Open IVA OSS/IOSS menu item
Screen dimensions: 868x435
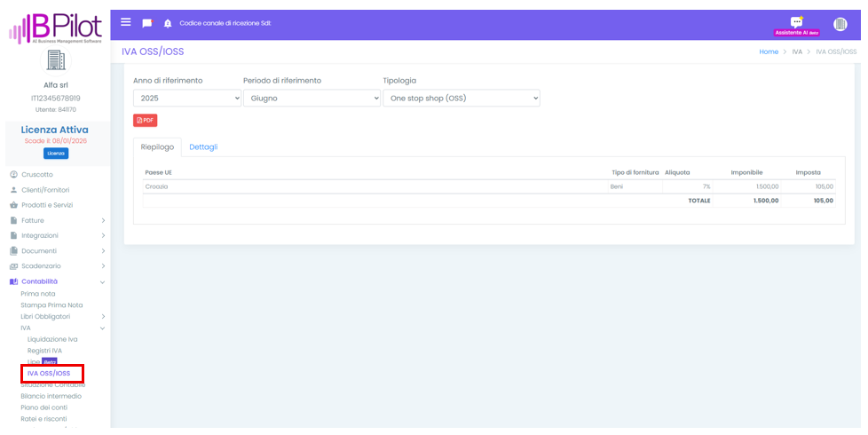[x=49, y=374]
